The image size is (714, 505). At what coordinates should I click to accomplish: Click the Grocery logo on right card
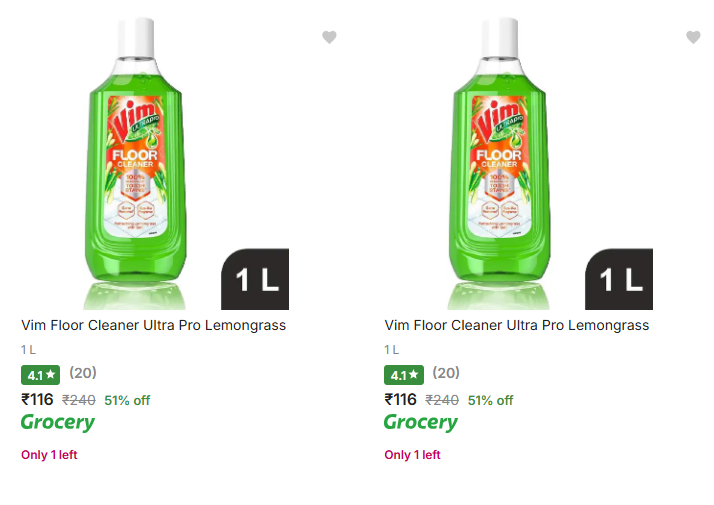tap(421, 422)
